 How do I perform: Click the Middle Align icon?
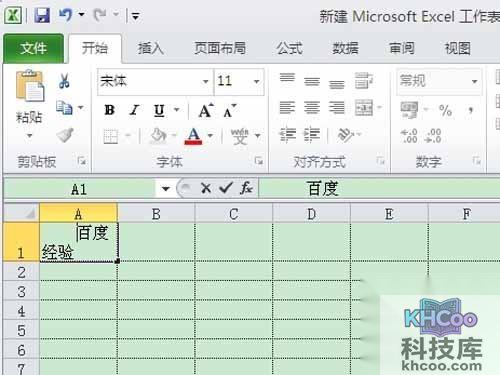(x=312, y=81)
